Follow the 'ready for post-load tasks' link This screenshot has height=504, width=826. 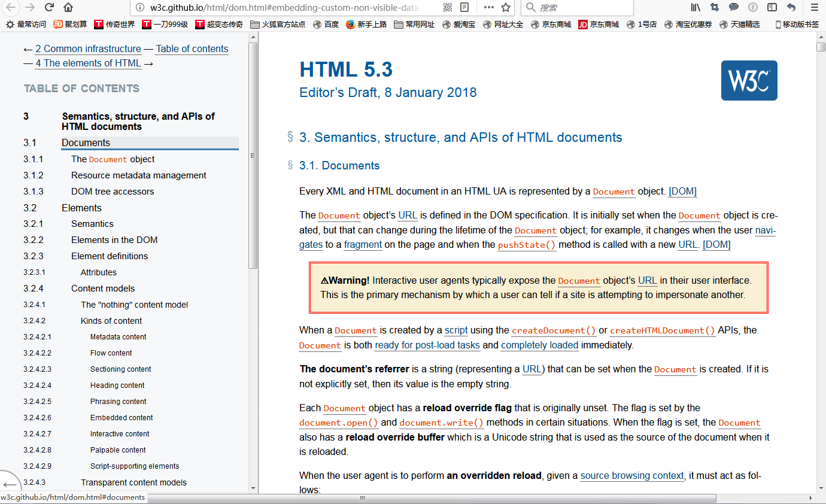pos(427,345)
